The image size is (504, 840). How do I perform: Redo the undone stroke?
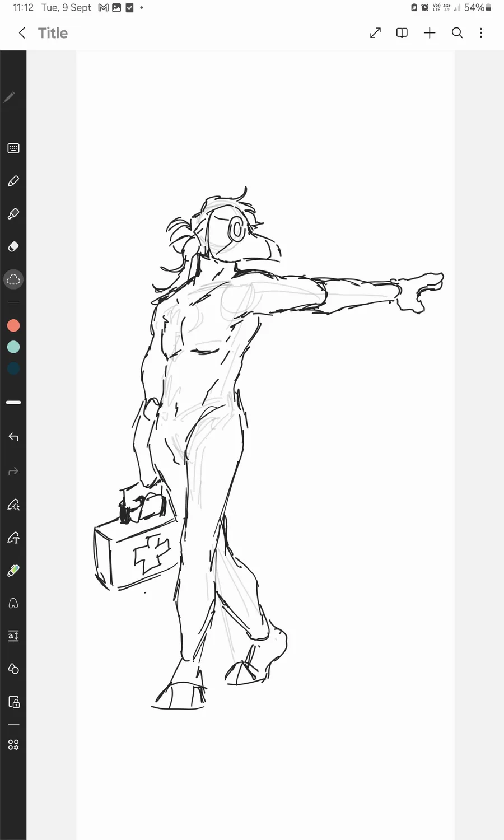pyautogui.click(x=13, y=472)
